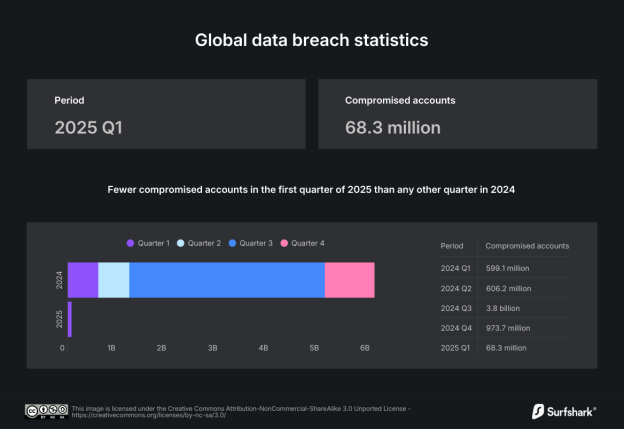The height and width of the screenshot is (430, 624).
Task: Click the 2025 Q1 period card
Action: click(x=165, y=115)
